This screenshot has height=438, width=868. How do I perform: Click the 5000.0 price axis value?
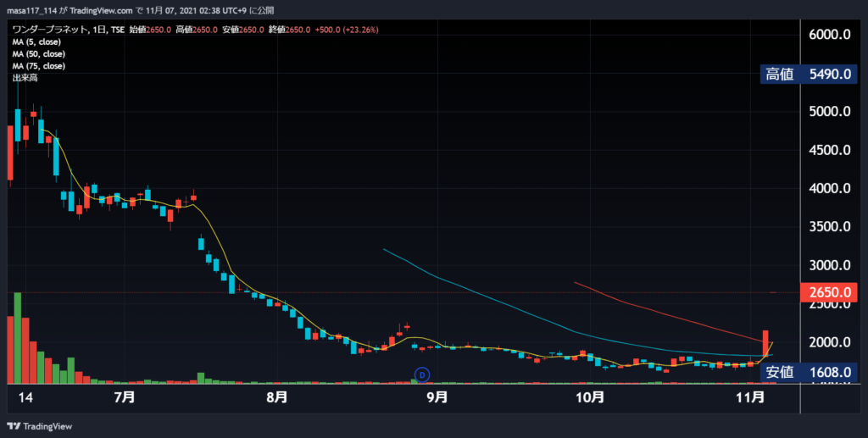coord(830,111)
